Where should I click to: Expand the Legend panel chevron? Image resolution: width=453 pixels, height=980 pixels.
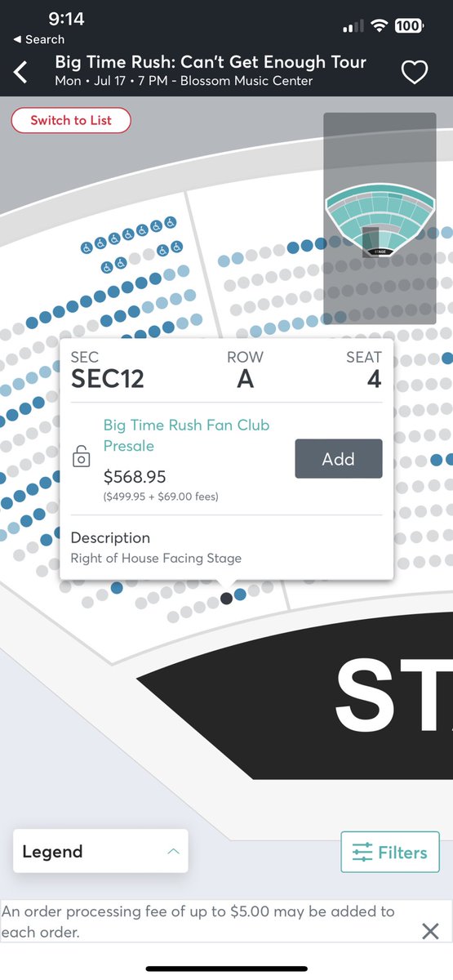click(173, 851)
